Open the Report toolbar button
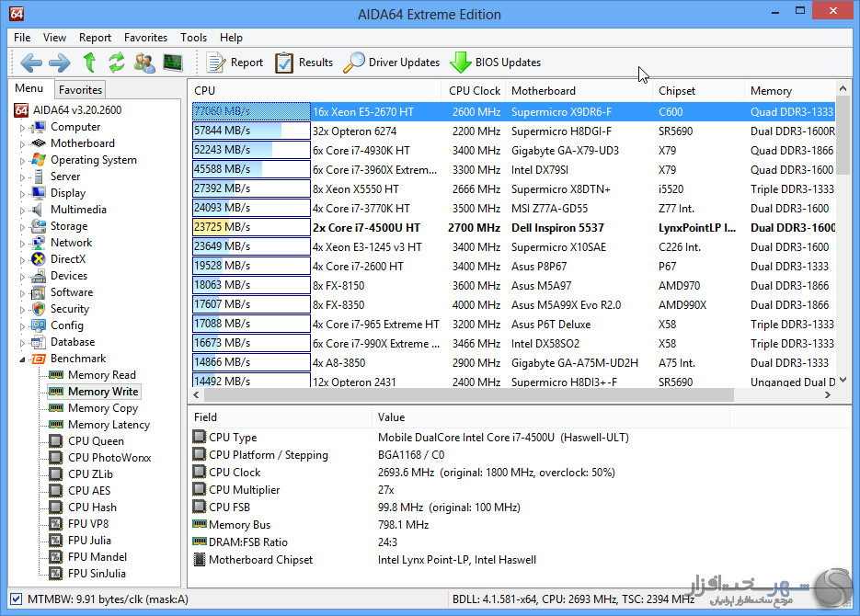The height and width of the screenshot is (616, 860). coord(235,63)
